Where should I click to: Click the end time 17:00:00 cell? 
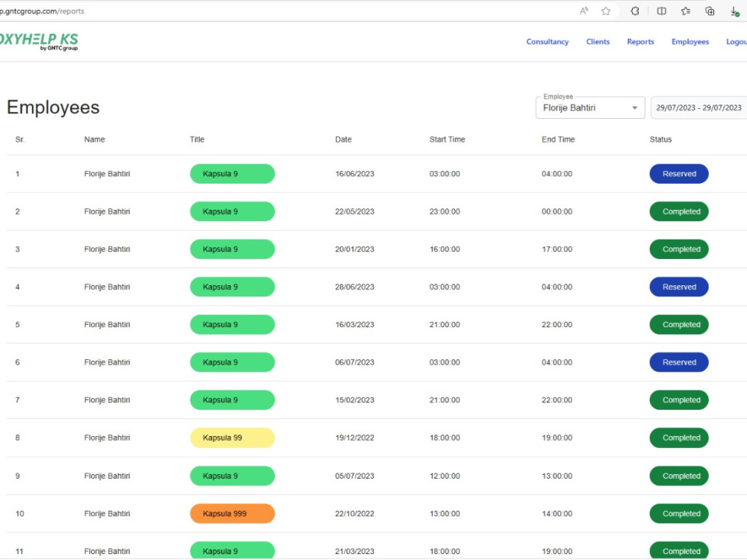[557, 249]
